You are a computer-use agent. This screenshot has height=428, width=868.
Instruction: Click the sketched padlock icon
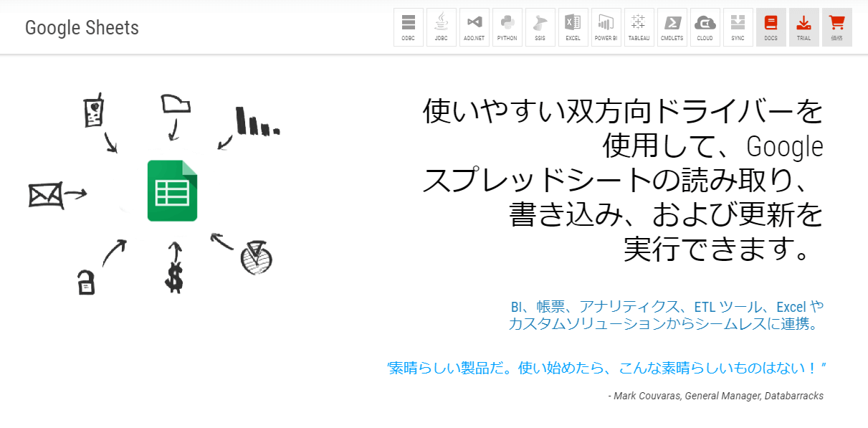point(86,282)
